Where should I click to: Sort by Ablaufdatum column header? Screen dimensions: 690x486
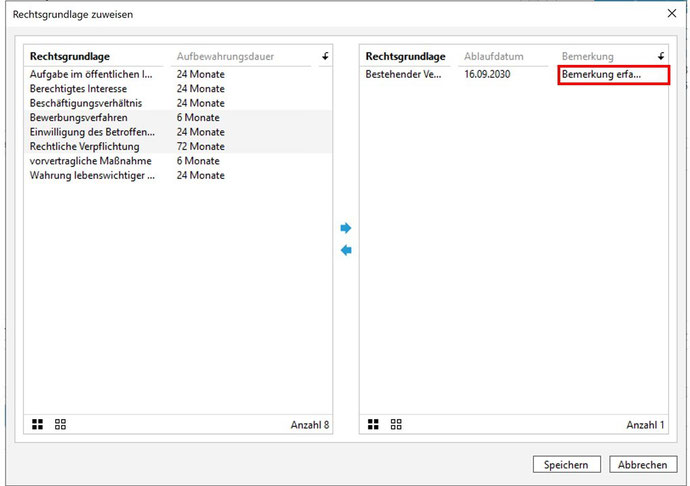click(x=494, y=56)
